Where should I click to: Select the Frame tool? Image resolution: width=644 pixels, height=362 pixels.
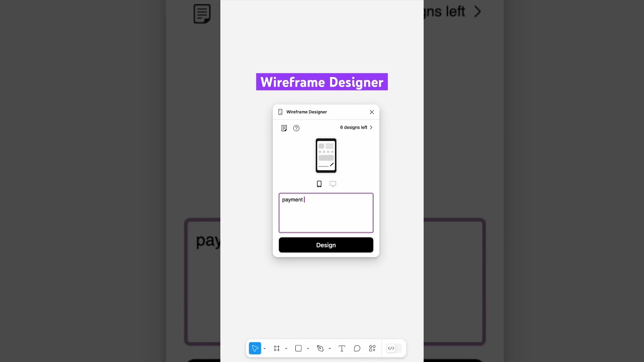click(277, 348)
